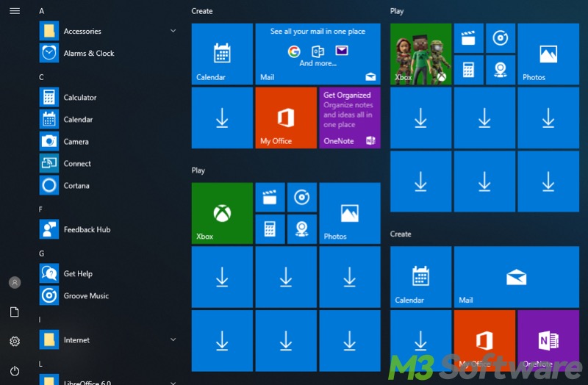Launch Alarms & Clock from the app list
This screenshot has width=588, height=385.
coord(107,53)
